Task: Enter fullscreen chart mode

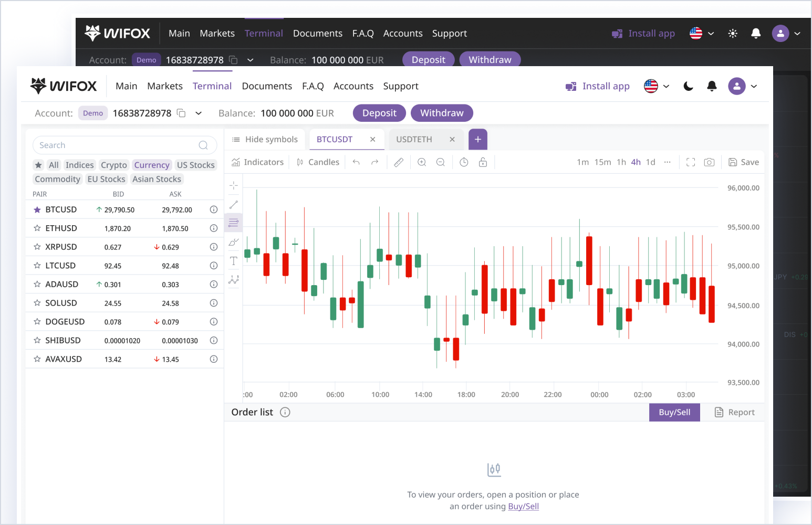Action: [691, 162]
